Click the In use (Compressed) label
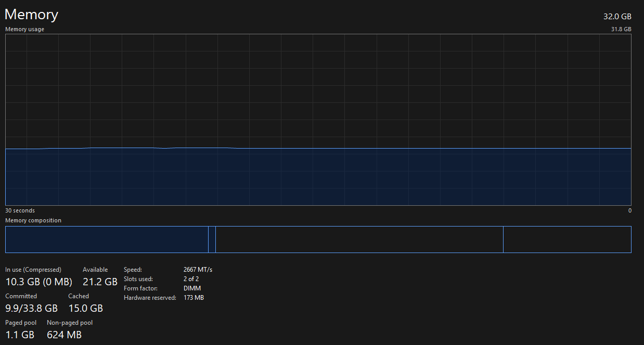644x345 pixels. [33, 270]
